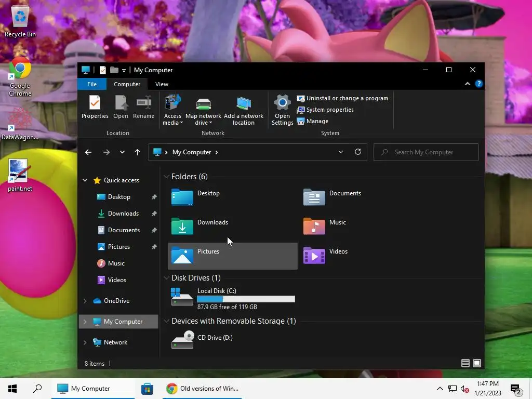532x399 pixels.
Task: Open the Recycle Bin desktop icon
Action: coord(20,21)
